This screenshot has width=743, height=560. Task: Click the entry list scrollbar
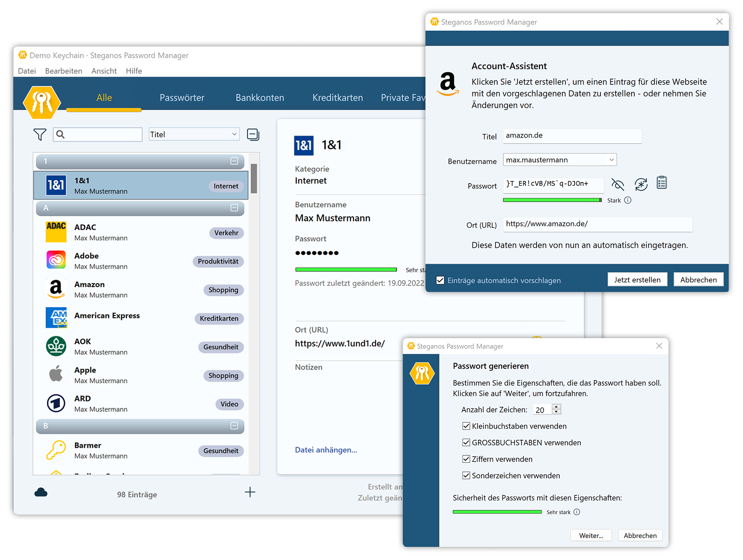pyautogui.click(x=254, y=178)
